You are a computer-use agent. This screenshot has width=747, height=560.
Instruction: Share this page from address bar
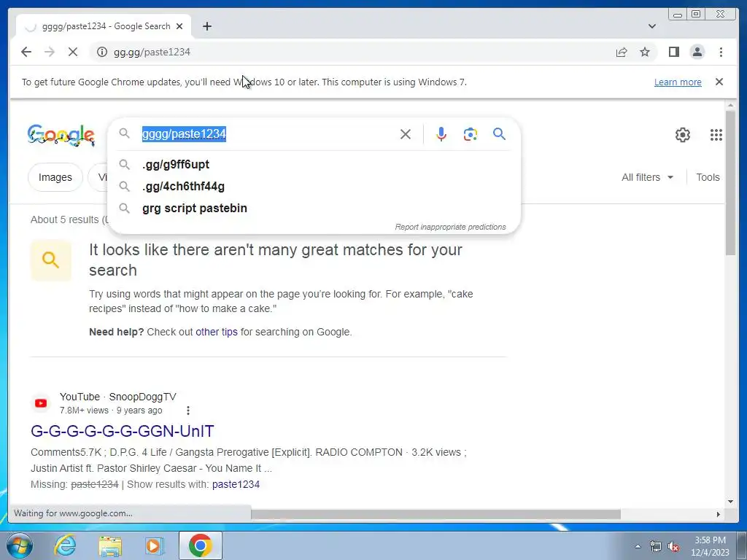click(622, 52)
